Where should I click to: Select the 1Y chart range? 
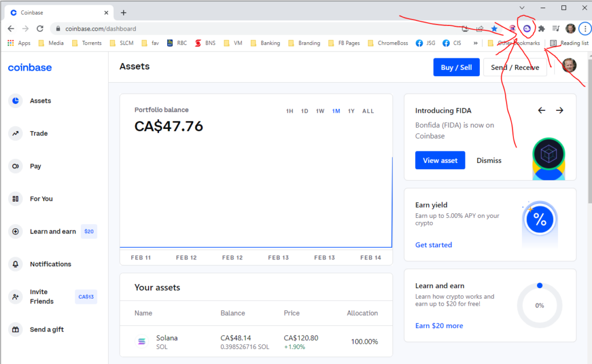pos(351,111)
